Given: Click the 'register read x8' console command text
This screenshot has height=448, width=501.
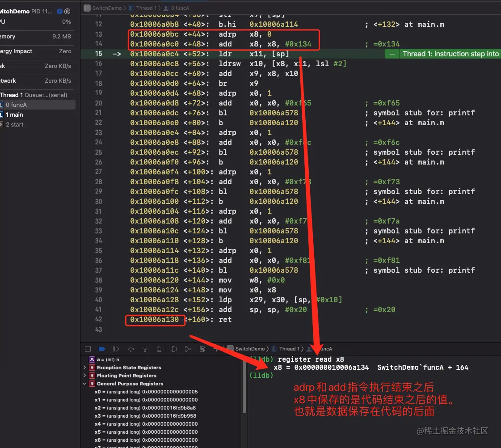Looking at the screenshot, I should tap(311, 359).
